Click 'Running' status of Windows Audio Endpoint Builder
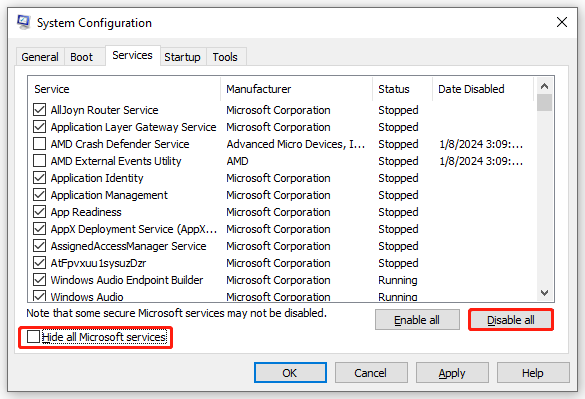Image resolution: width=585 pixels, height=399 pixels. 398,280
